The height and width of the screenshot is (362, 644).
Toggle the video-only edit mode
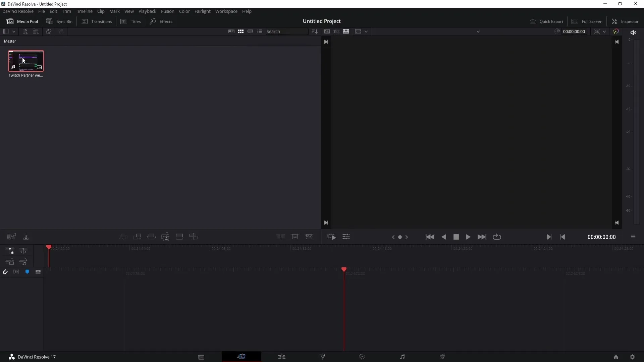10,262
